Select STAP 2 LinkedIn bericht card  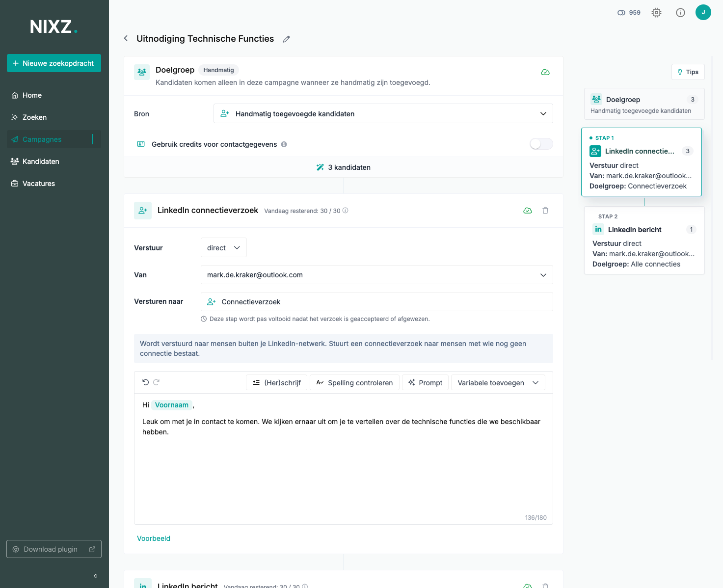coord(644,240)
